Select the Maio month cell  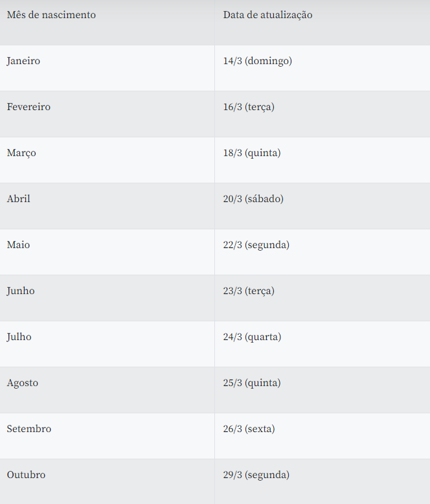click(18, 245)
